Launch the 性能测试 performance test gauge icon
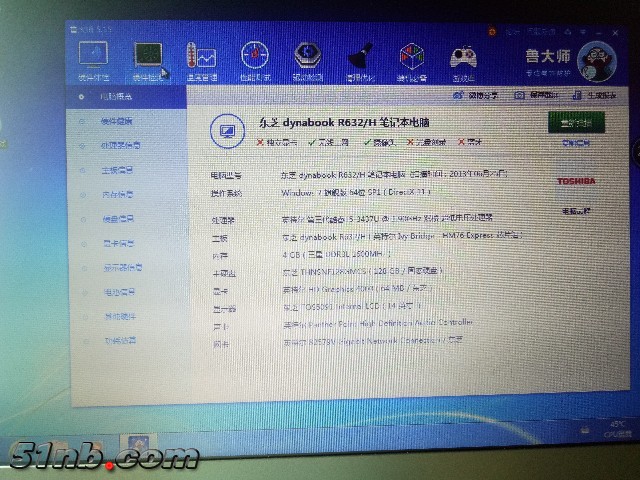Screen dimensions: 640x480 point(254,58)
